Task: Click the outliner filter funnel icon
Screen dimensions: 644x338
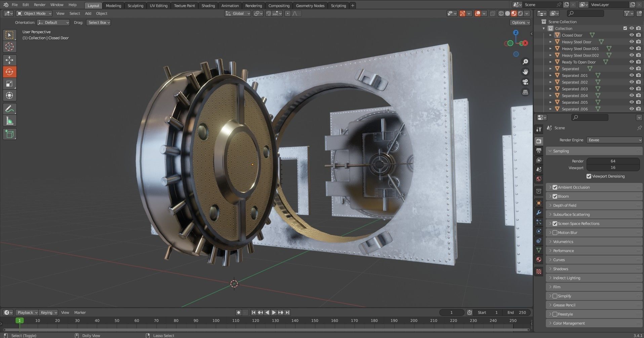Action: tap(627, 13)
